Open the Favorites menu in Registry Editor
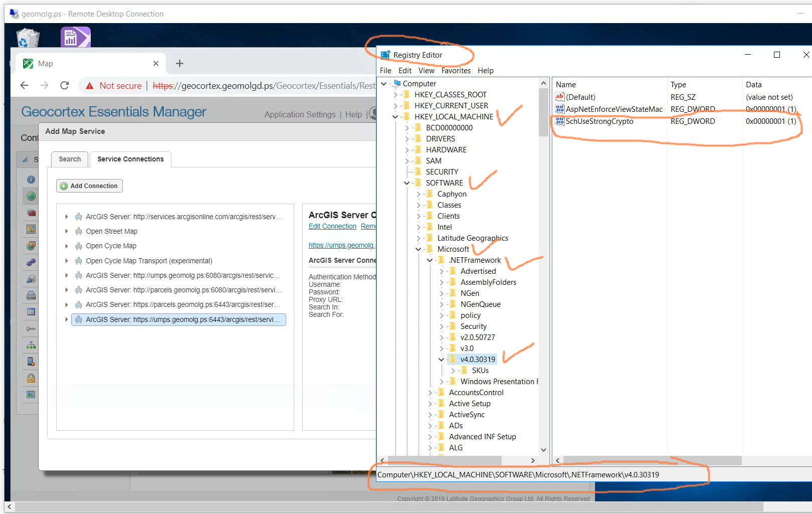Image resolution: width=812 pixels, height=514 pixels. point(456,71)
